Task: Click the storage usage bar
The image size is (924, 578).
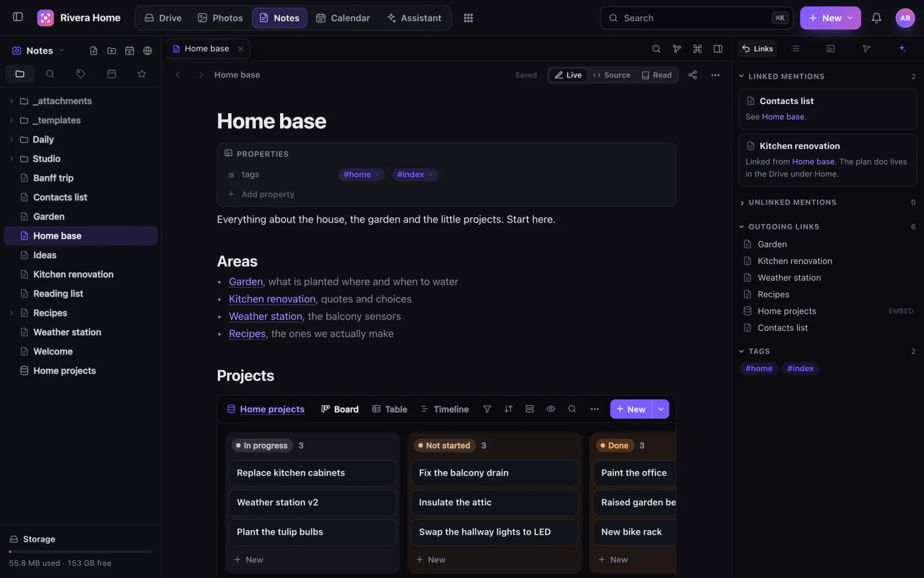Action: coord(81,552)
